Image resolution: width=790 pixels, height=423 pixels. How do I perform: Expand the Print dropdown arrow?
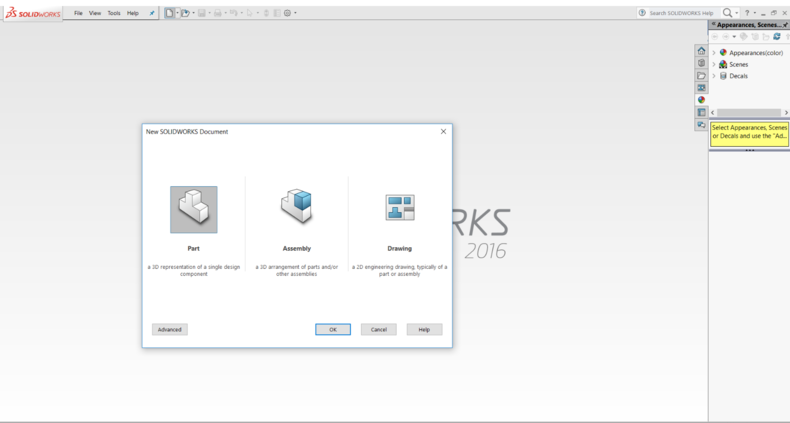pyautogui.click(x=226, y=13)
